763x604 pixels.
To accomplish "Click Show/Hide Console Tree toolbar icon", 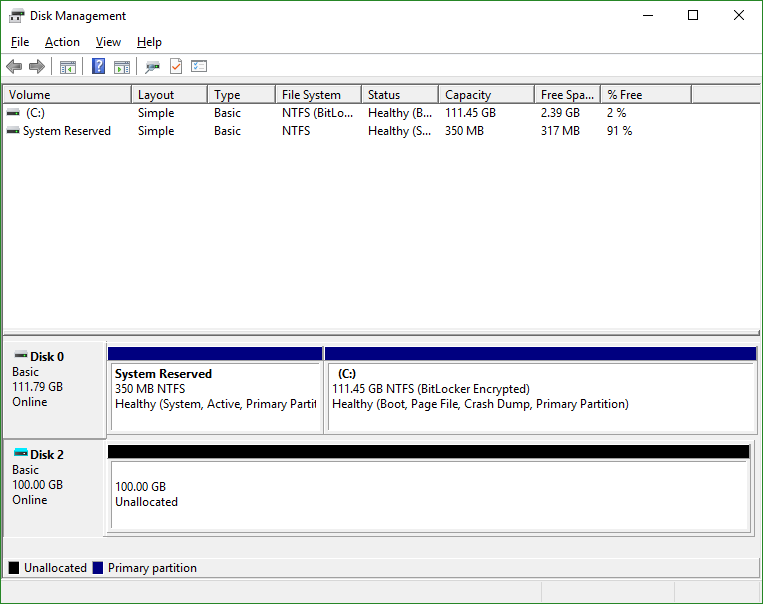I will (68, 67).
